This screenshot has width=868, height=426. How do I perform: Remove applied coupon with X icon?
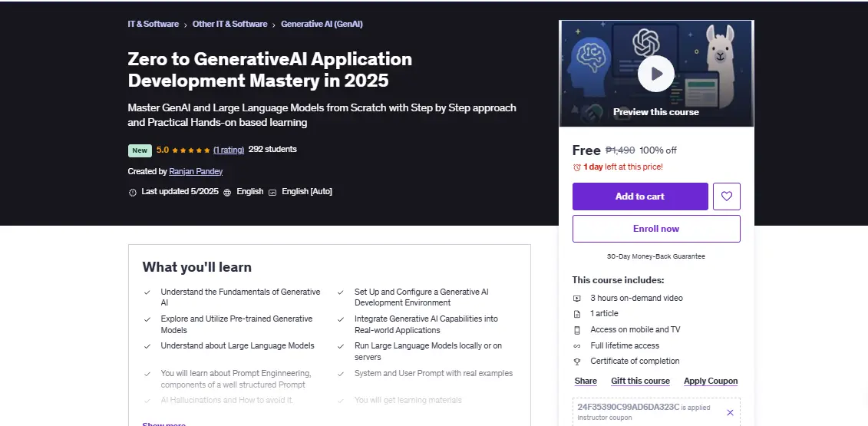click(x=730, y=412)
